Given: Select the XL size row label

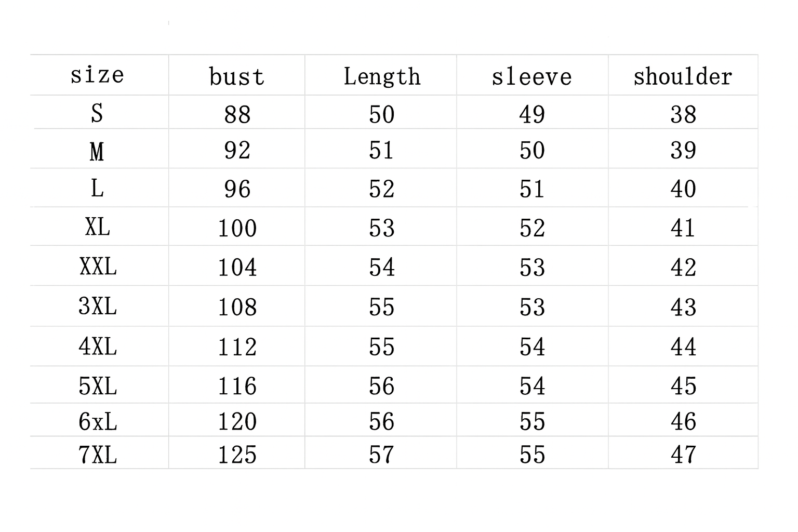Looking at the screenshot, I should tap(98, 227).
